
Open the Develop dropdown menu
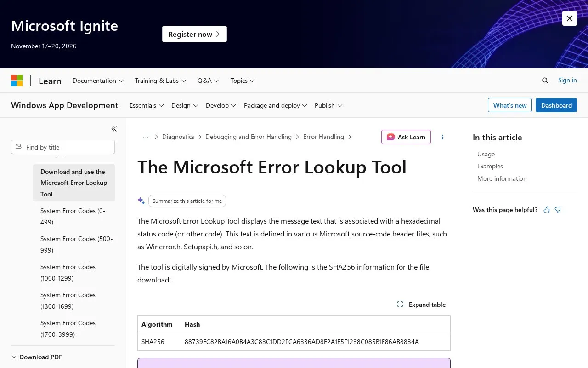coord(221,105)
